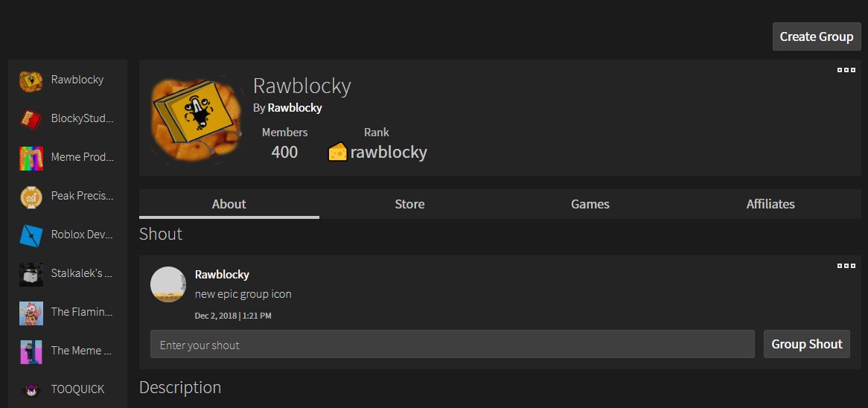
Task: Click The Meme ... group icon
Action: [x=31, y=351]
